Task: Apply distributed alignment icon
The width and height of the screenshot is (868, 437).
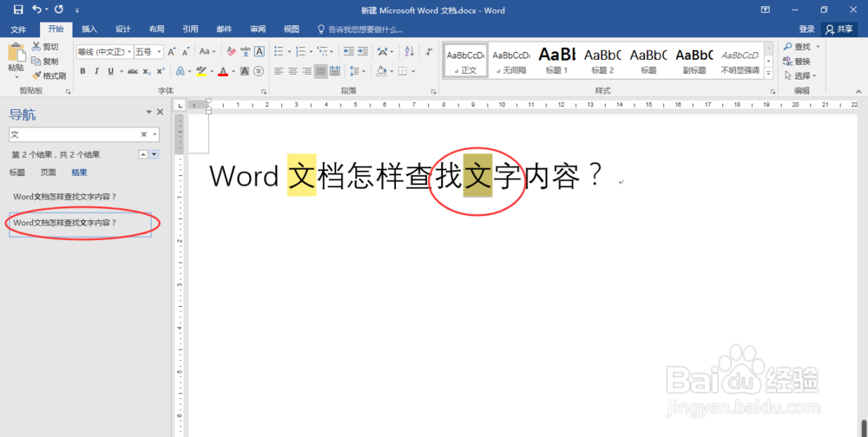Action: pos(335,71)
